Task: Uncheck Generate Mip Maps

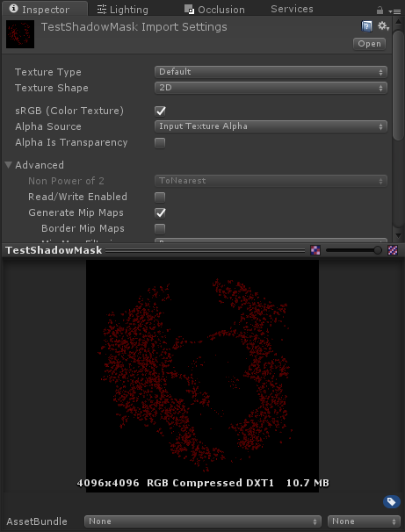Action: coord(160,213)
